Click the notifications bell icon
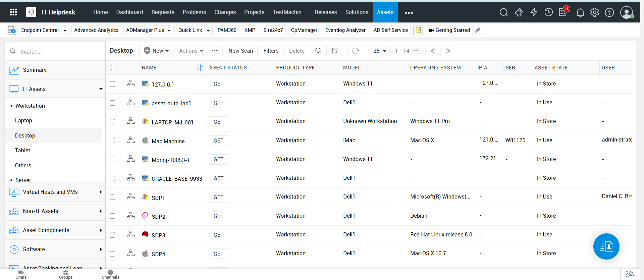Viewport: 644px width, 280px height. click(x=580, y=12)
